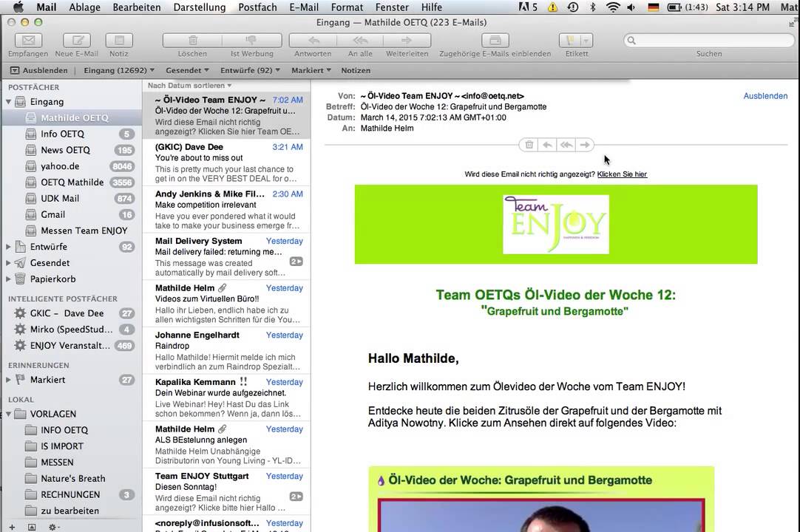Mark message as junk with Ist Werbung
Screen dimensions: 800x532
coord(252,41)
